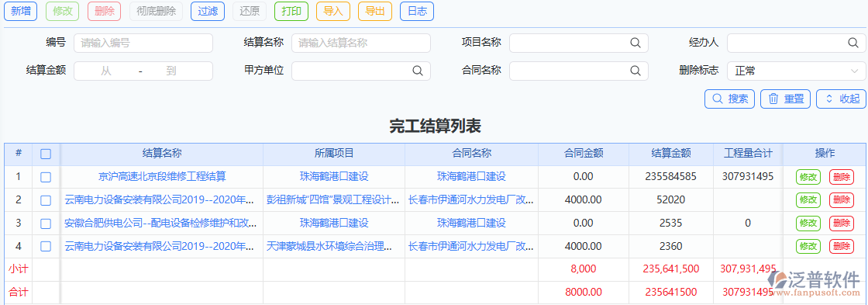The image size is (868, 305).
Task: Click the 结算金额 从 start field
Action: click(x=106, y=71)
